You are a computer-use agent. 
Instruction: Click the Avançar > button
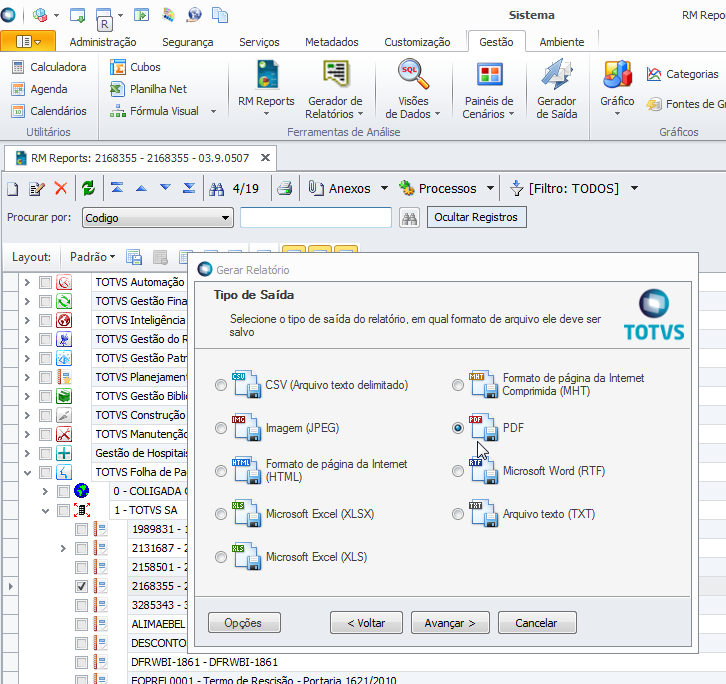point(450,623)
